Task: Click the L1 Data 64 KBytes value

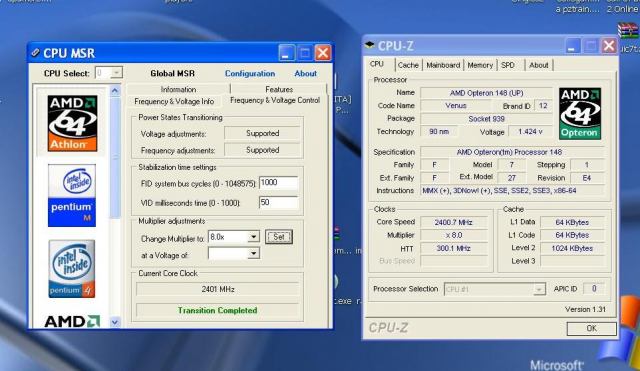Action: click(572, 222)
